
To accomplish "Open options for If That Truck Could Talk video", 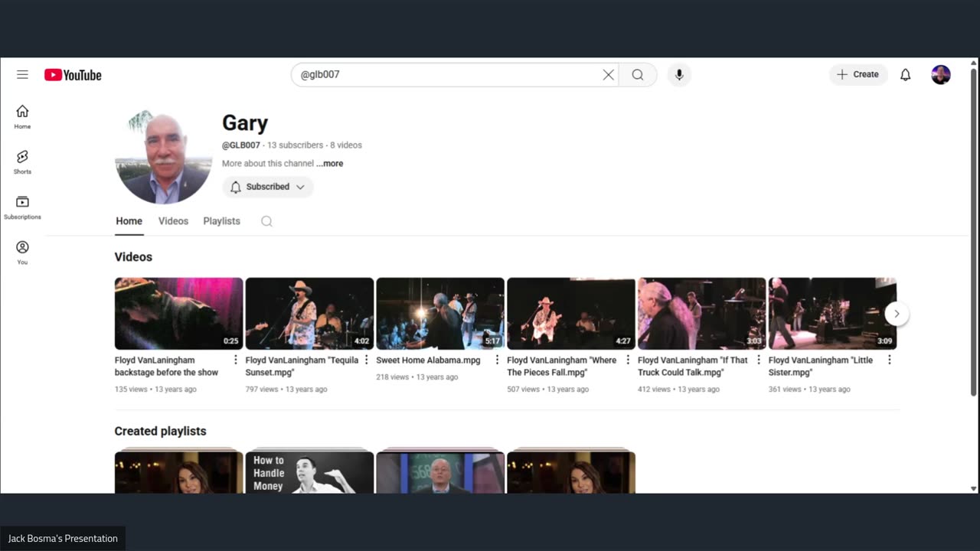I will tap(759, 360).
